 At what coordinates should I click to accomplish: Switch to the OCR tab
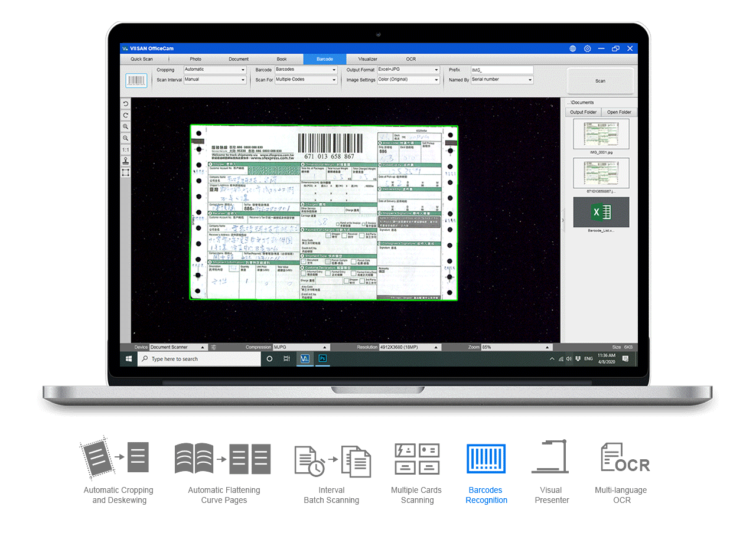click(410, 59)
